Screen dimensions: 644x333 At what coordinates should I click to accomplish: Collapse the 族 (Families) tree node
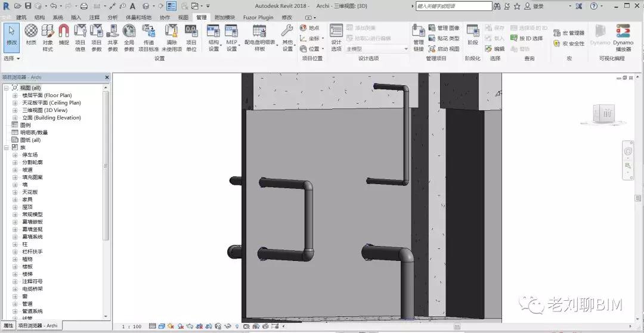point(6,147)
